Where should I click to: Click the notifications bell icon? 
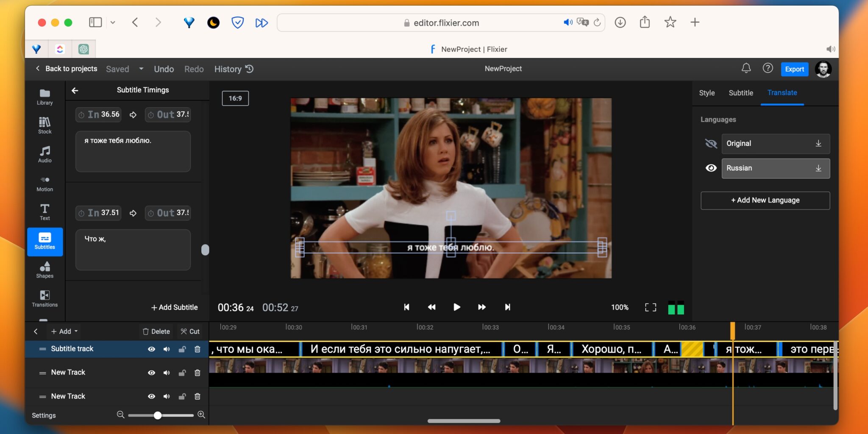(x=746, y=68)
